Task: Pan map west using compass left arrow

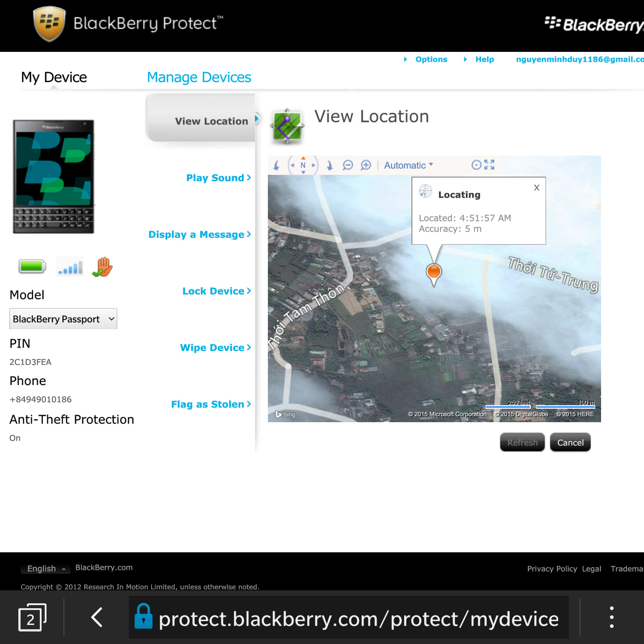Action: point(292,165)
